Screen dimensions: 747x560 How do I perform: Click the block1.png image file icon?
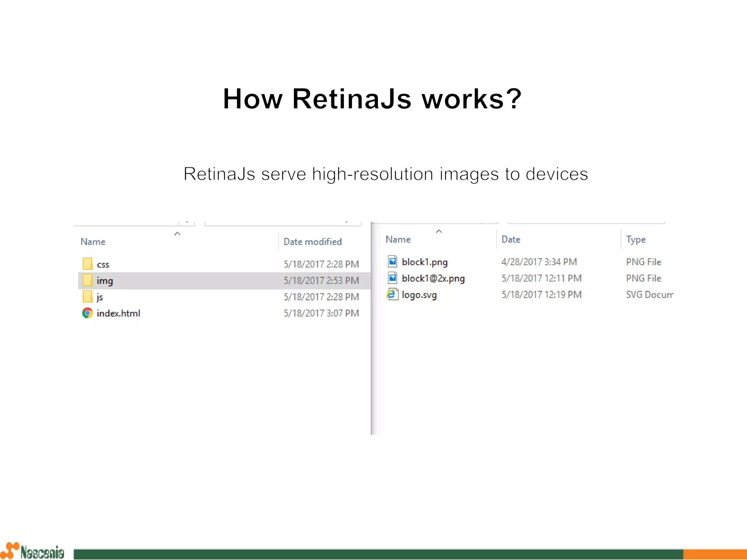[392, 261]
